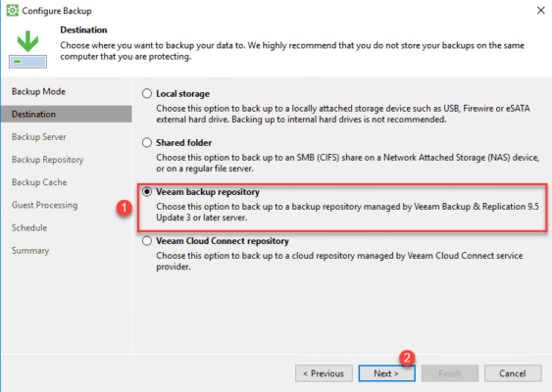The height and width of the screenshot is (392, 552).
Task: Click the description mentioning Veeam Backup & Replication 9.5
Action: 347,212
